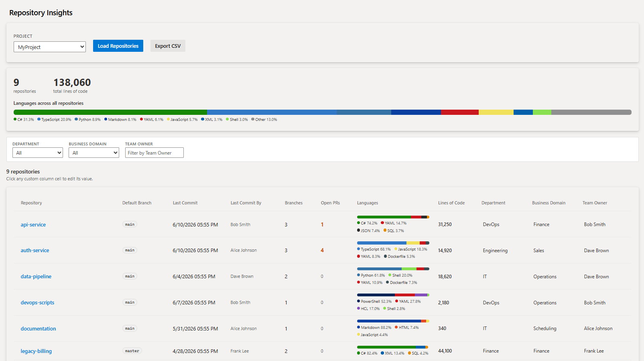
Task: Focus the Filter by Team Owner field
Action: 154,153
